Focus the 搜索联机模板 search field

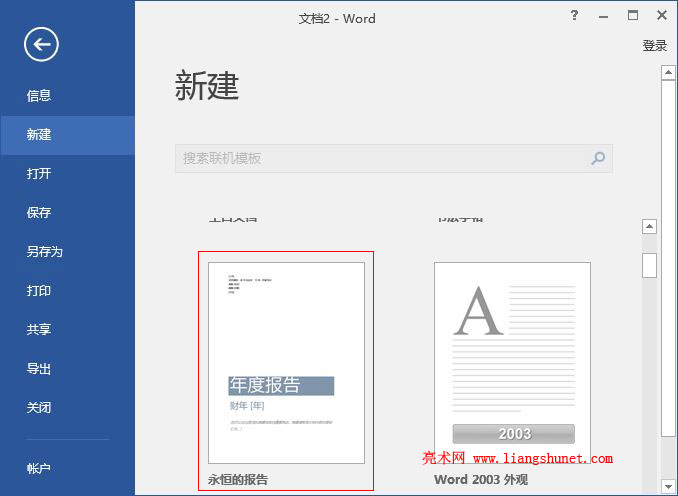click(x=393, y=158)
